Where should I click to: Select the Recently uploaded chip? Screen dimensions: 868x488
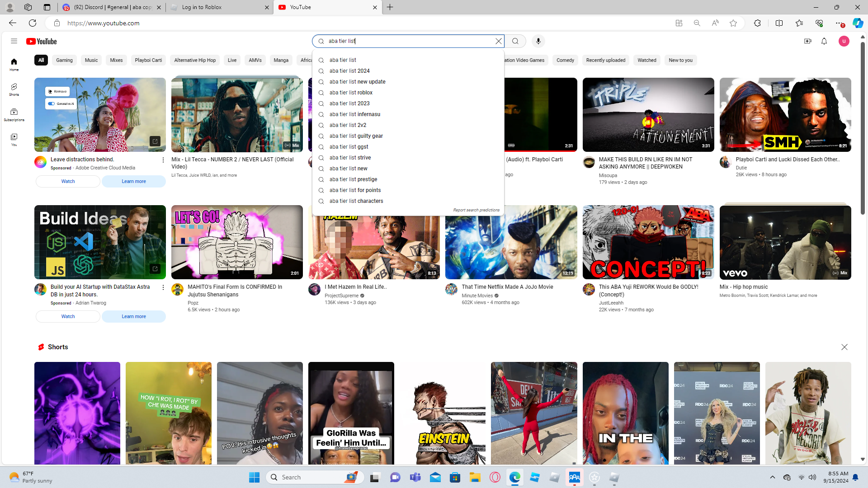click(x=606, y=60)
